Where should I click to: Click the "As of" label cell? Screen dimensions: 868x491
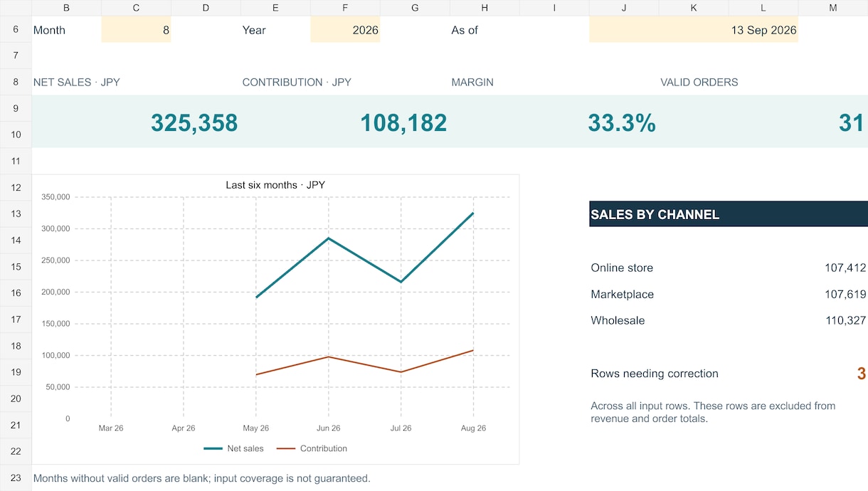pos(465,31)
